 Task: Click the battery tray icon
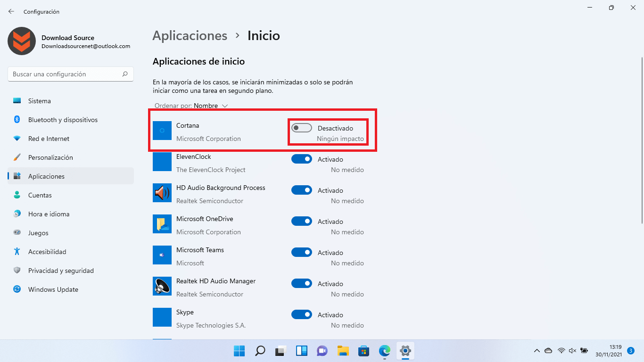point(585,351)
